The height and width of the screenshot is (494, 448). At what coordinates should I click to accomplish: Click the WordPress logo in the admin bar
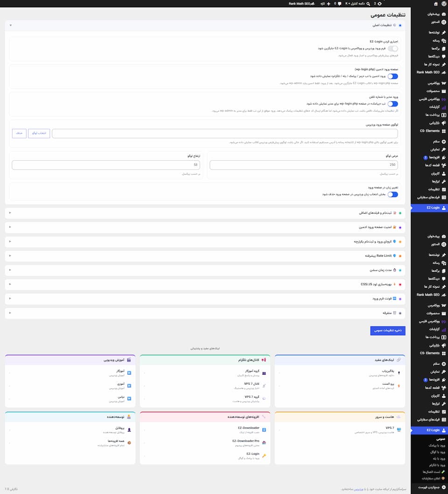coord(444,4)
